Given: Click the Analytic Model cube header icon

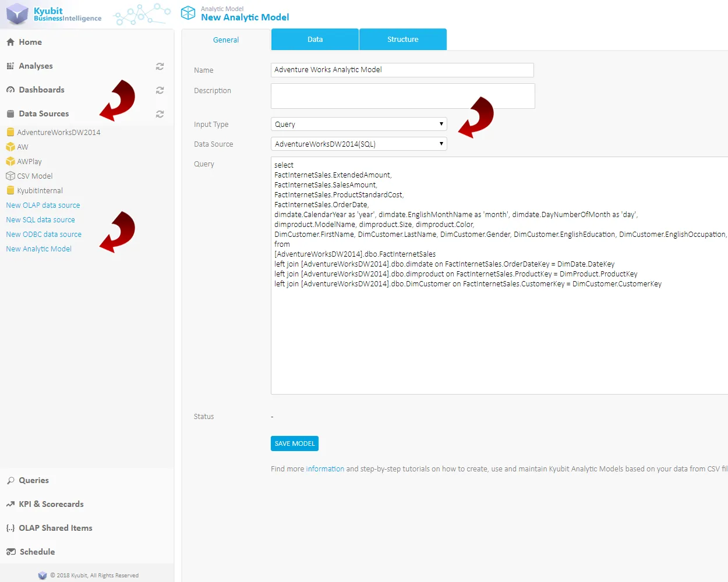Looking at the screenshot, I should (188, 13).
